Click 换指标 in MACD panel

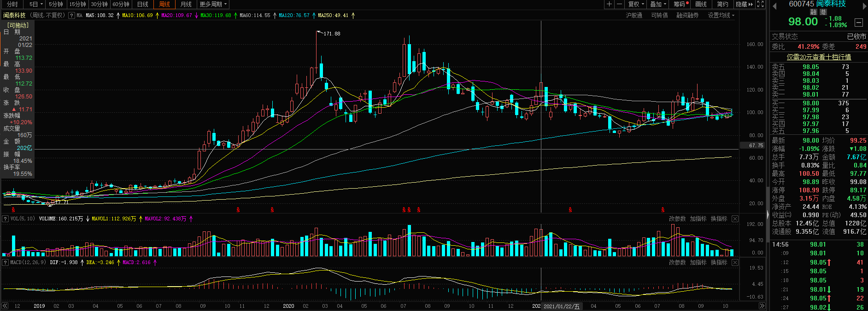pos(719,262)
